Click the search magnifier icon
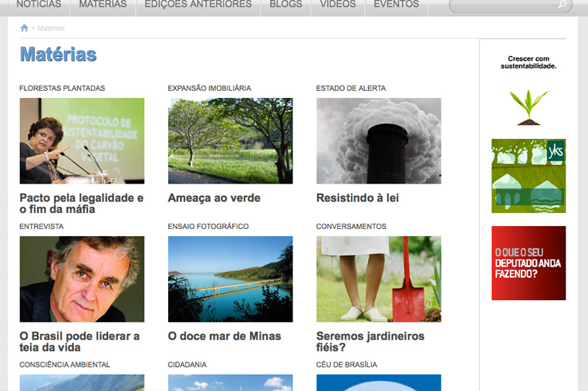This screenshot has height=391, width=588. tap(563, 5)
